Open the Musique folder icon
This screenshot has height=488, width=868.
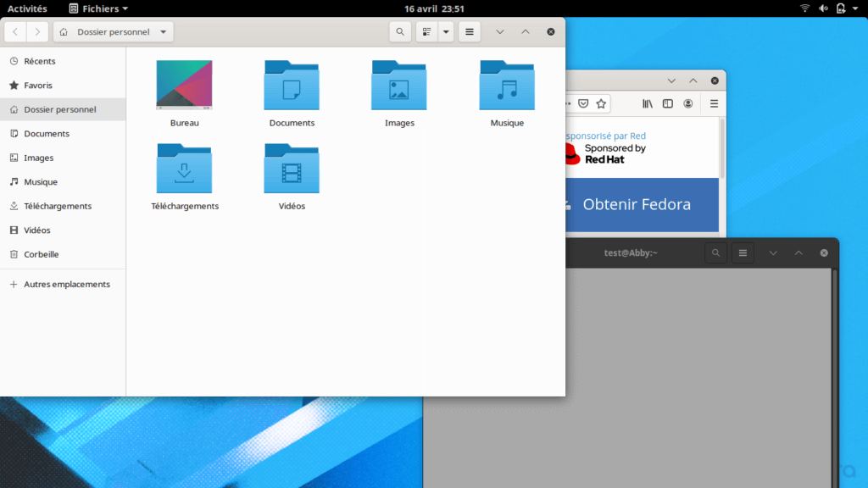point(507,86)
